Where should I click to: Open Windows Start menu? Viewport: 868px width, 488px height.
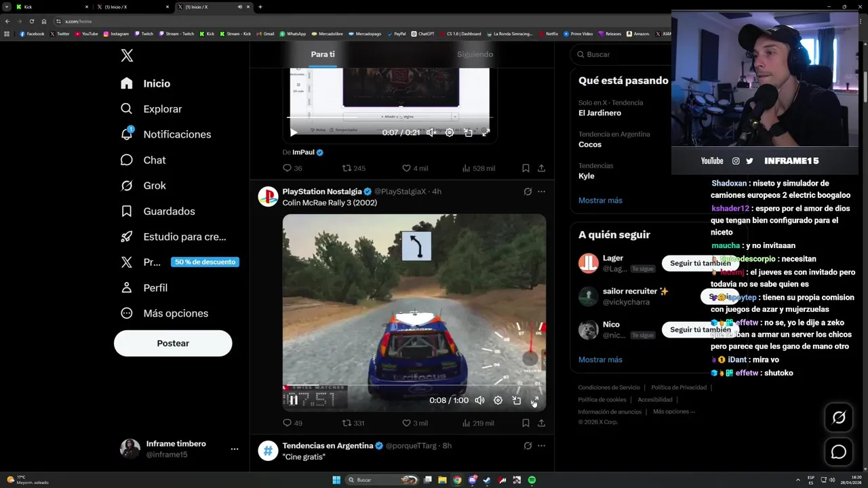coord(336,480)
